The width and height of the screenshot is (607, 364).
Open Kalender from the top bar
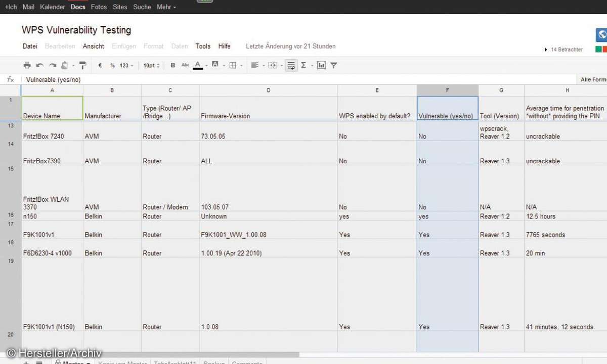tap(53, 7)
